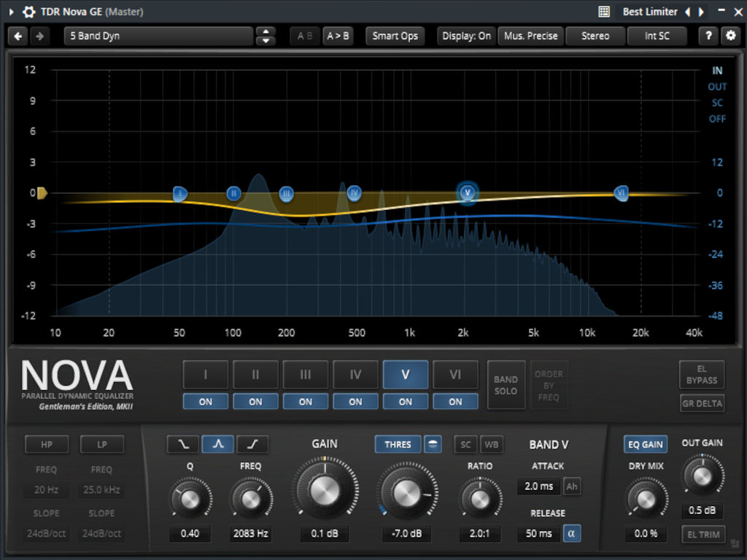The height and width of the screenshot is (560, 747).
Task: Go to next preset with right arrow
Action: click(701, 12)
